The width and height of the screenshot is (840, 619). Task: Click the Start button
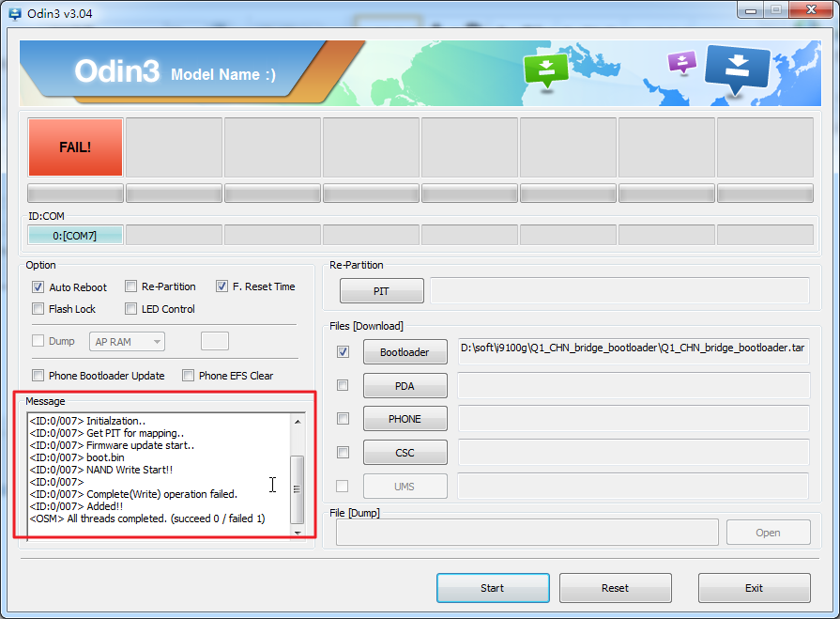tap(493, 588)
